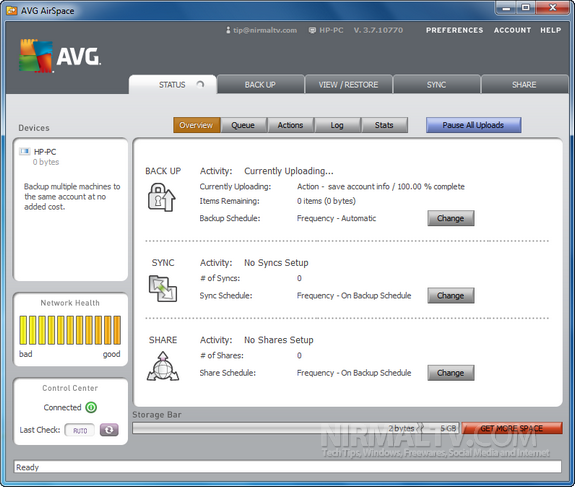Close the AVG AirSpace window

(x=553, y=8)
